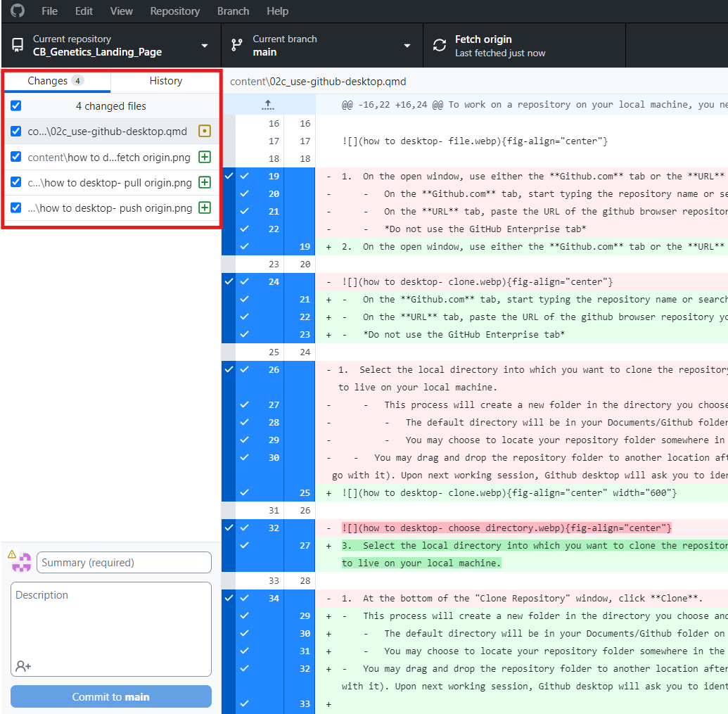Toggle the hunk checkmark beside old line 34
728x714 pixels.
(x=229, y=598)
